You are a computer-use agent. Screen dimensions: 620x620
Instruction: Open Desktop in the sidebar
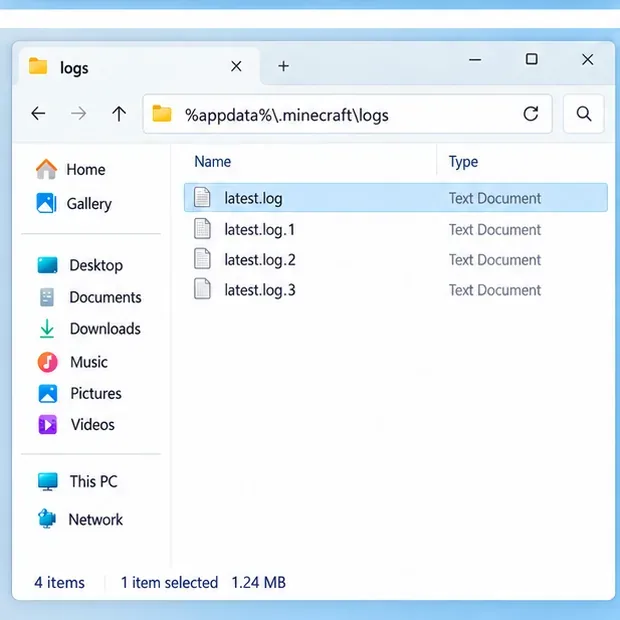(80, 265)
